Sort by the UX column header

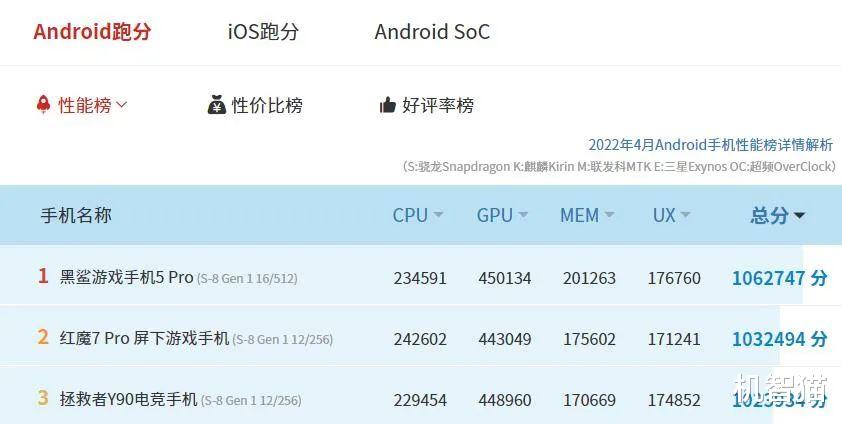click(664, 215)
